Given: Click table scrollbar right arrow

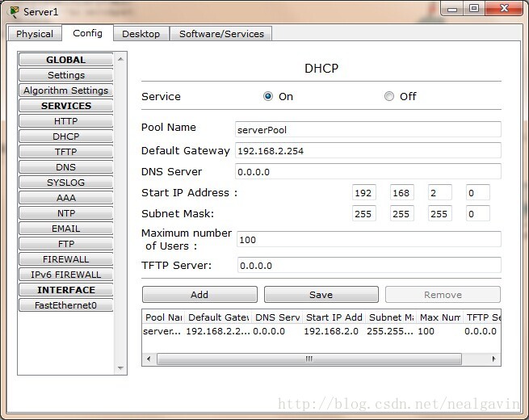Looking at the screenshot, I should click(494, 359).
